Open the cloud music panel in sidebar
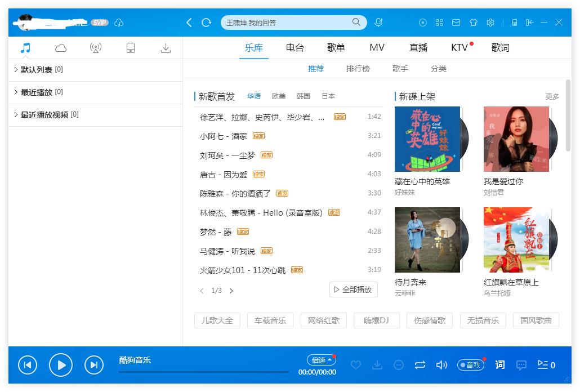 [x=60, y=48]
